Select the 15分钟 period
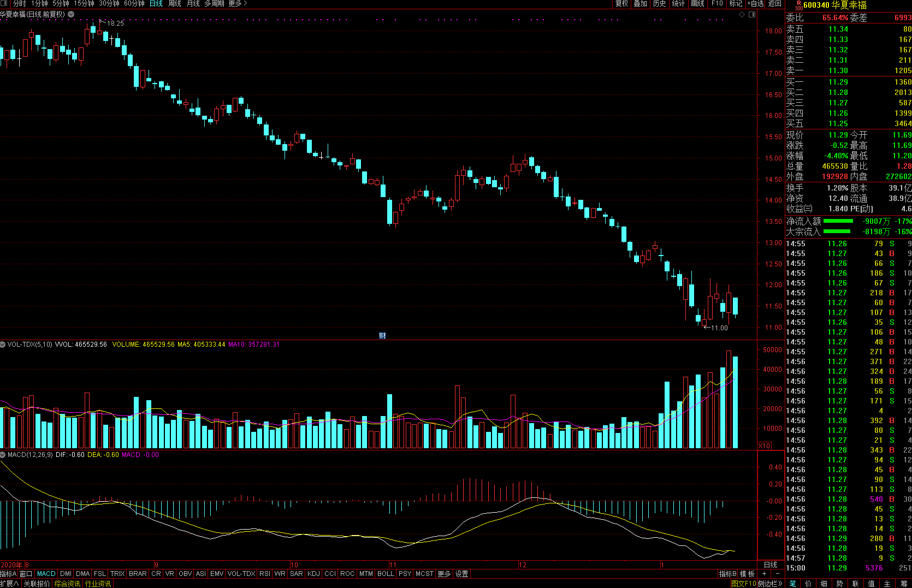This screenshot has width=912, height=588. coord(84,3)
